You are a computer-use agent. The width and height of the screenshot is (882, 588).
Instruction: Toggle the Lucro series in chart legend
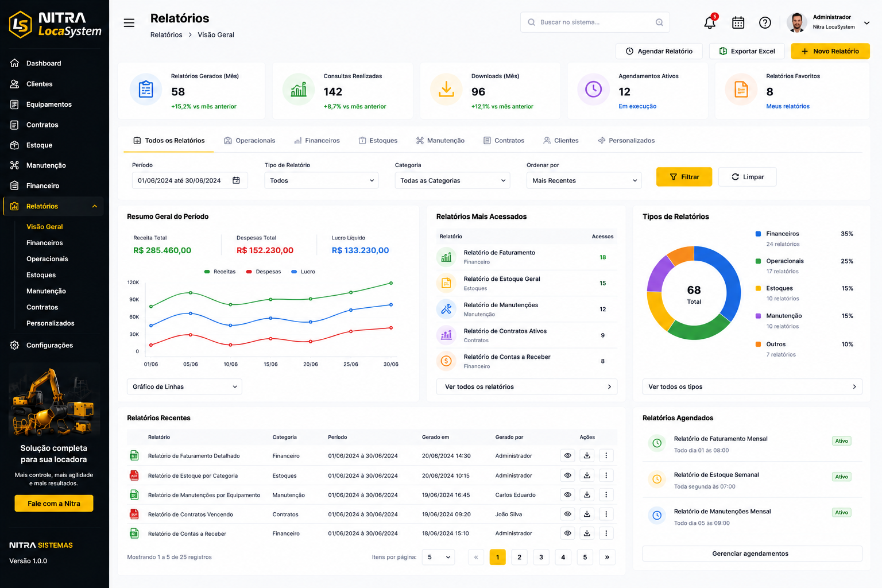(x=303, y=272)
